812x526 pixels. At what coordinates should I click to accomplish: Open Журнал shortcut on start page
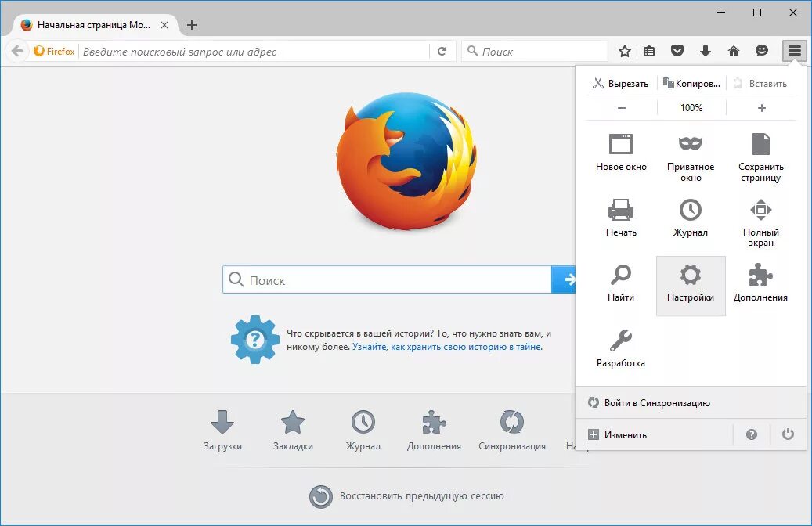(363, 429)
